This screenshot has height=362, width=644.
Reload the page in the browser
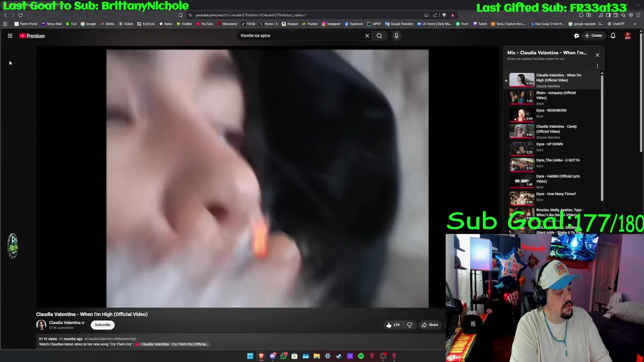click(21, 15)
